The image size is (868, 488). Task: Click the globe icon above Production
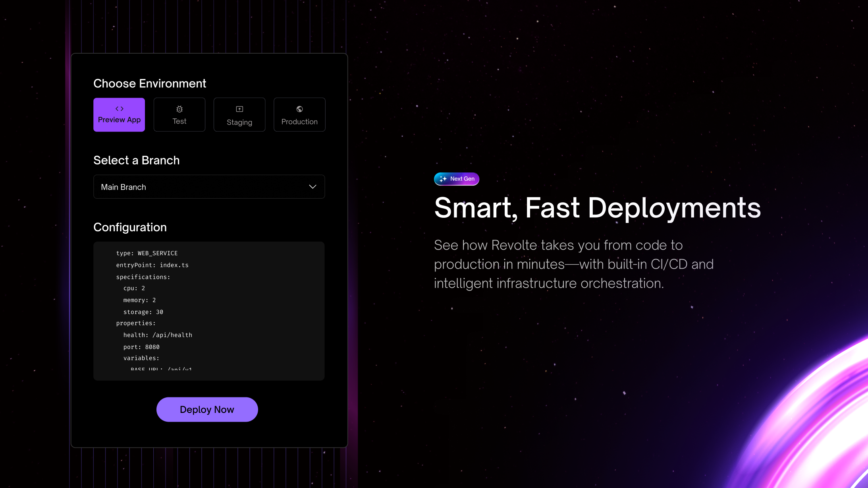pos(299,109)
